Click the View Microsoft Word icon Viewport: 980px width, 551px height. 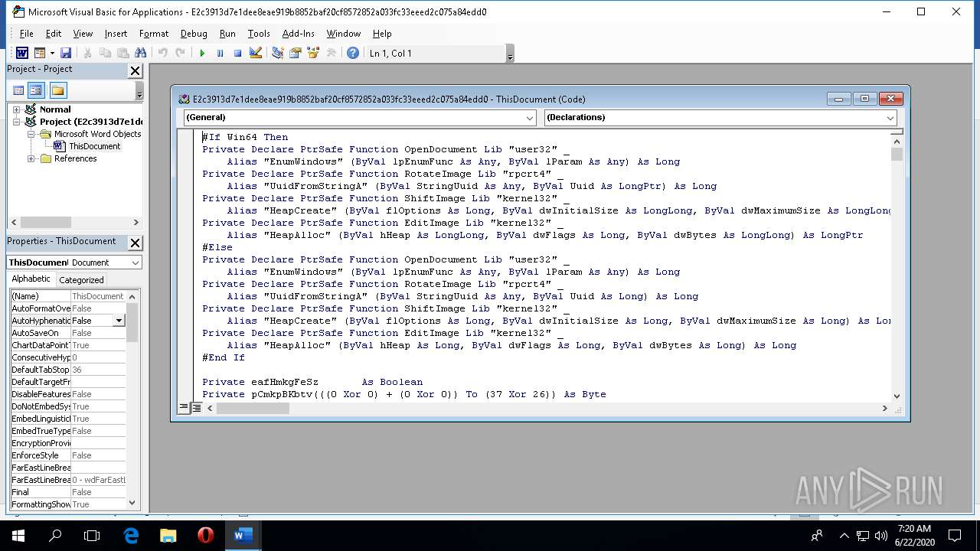21,53
